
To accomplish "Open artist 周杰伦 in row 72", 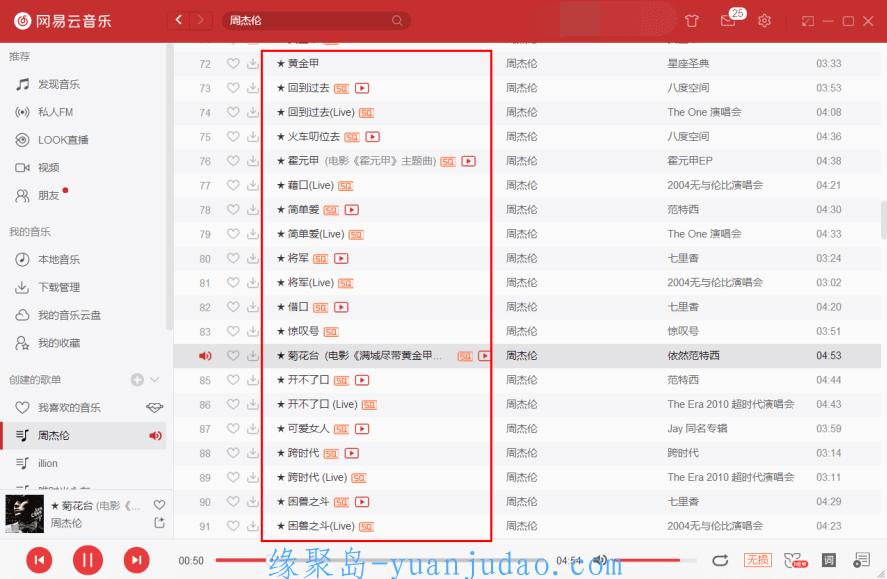I will [x=522, y=63].
